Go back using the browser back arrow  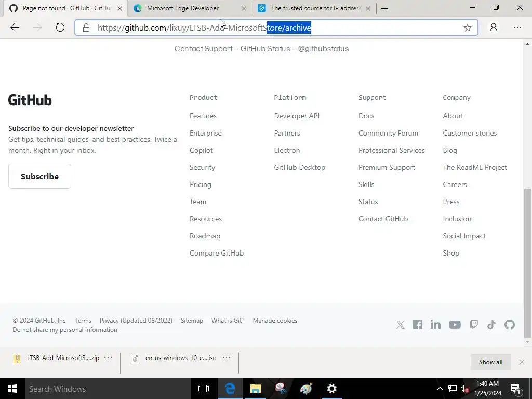(15, 28)
